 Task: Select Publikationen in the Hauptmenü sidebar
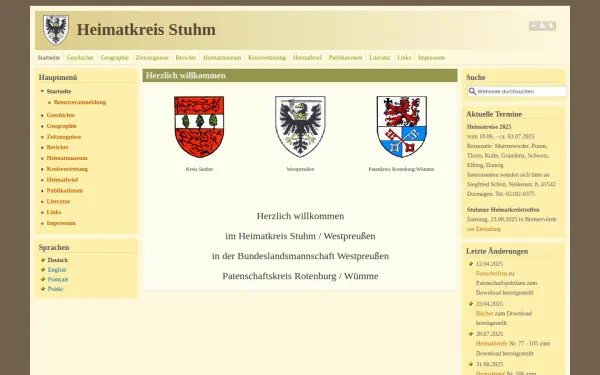click(65, 191)
